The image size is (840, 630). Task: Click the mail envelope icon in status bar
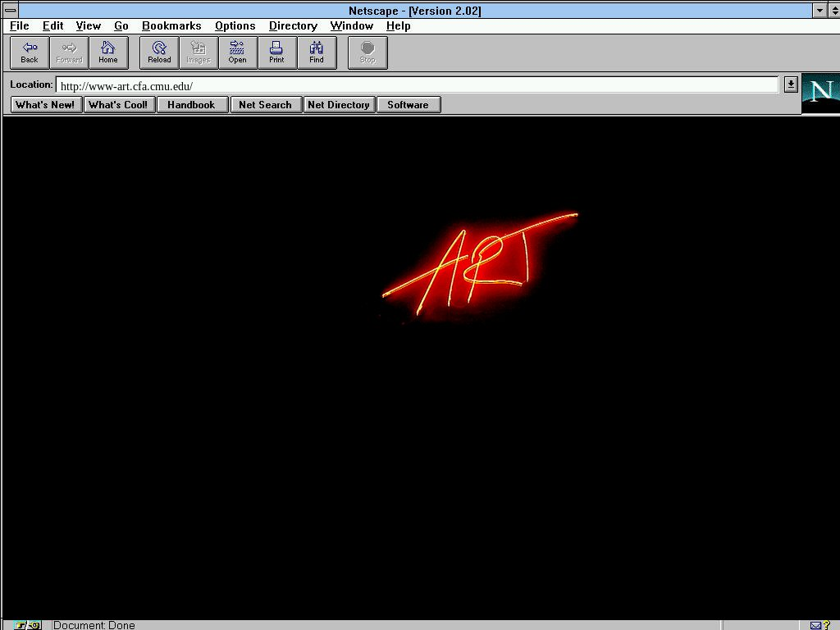pyautogui.click(x=815, y=625)
